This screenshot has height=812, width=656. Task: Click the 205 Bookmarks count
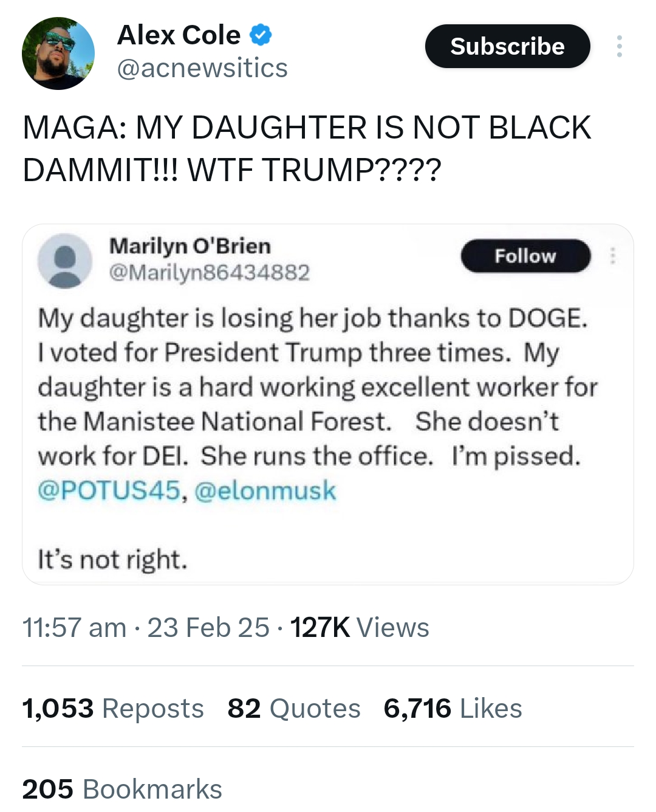click(122, 789)
